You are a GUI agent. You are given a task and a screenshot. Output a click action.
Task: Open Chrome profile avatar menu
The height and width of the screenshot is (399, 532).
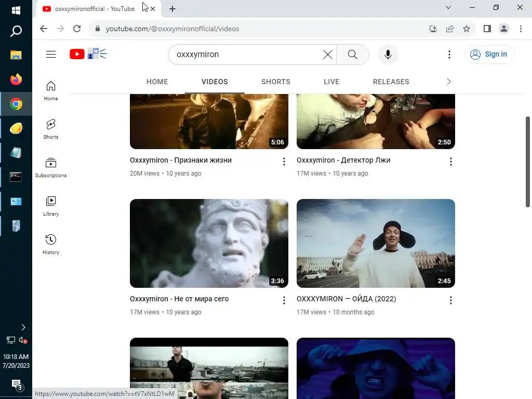pyautogui.click(x=504, y=29)
